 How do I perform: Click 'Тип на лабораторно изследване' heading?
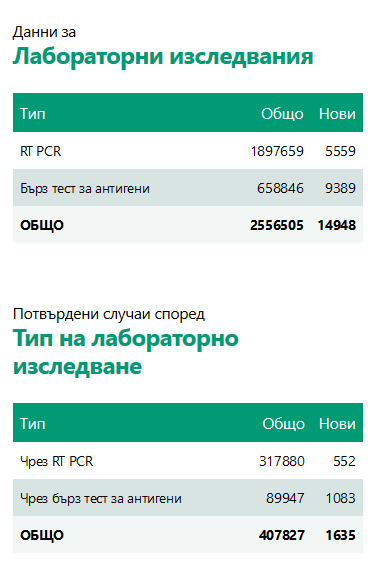126,352
